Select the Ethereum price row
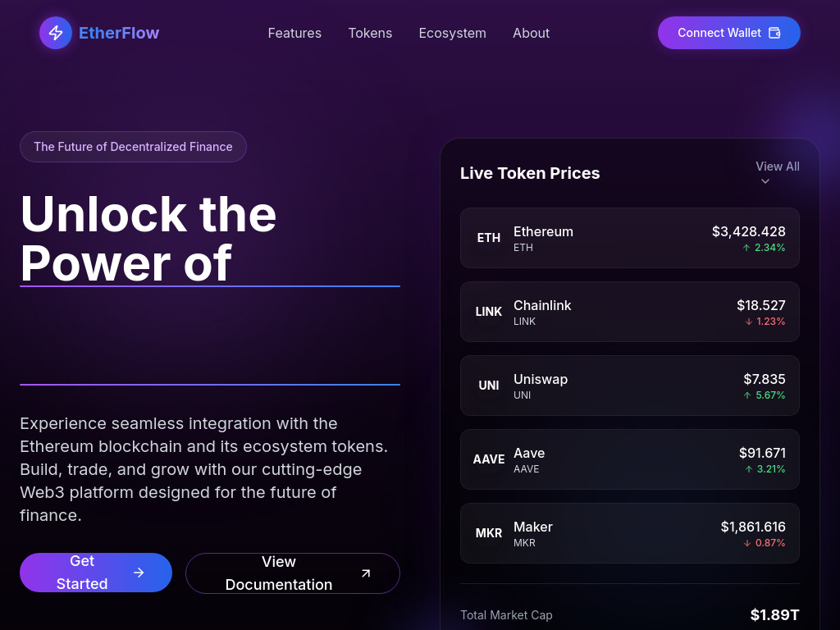840x630 pixels. (x=630, y=238)
